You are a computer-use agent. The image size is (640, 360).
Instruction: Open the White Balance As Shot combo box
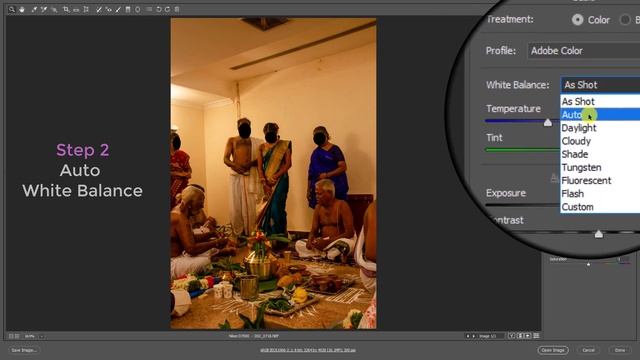pyautogui.click(x=600, y=85)
